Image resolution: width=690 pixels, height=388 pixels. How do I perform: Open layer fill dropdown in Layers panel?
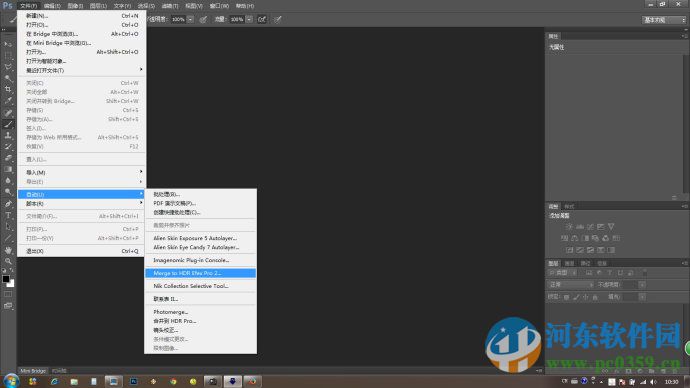click(x=642, y=297)
